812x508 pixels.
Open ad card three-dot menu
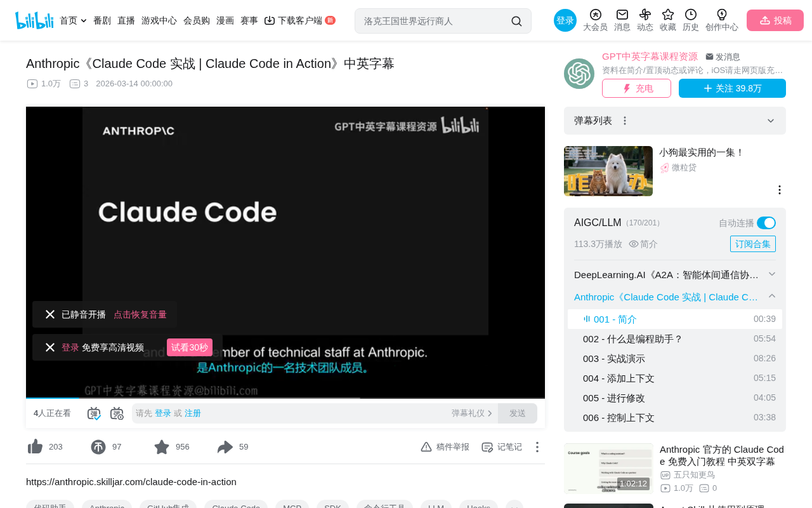click(x=780, y=190)
